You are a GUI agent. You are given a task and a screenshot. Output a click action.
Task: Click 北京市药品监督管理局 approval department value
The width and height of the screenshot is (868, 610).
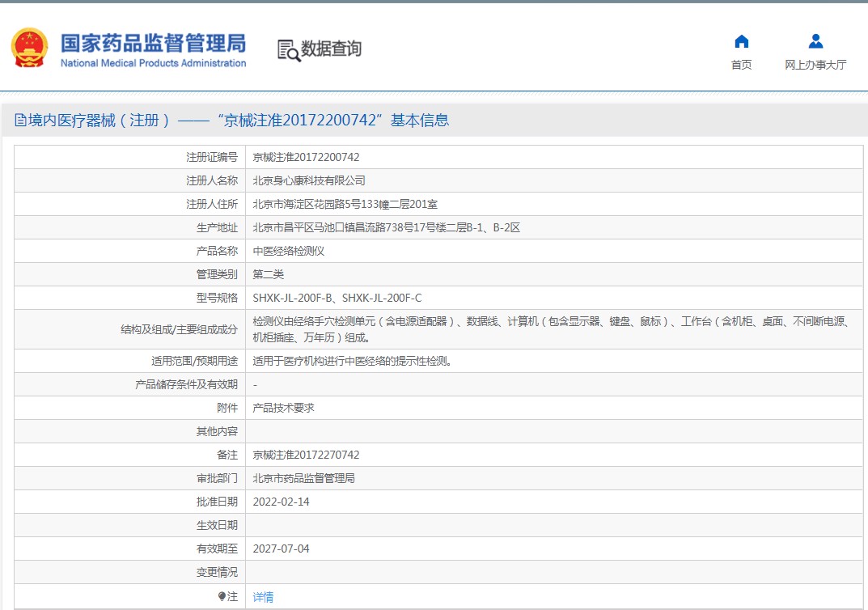click(x=304, y=478)
